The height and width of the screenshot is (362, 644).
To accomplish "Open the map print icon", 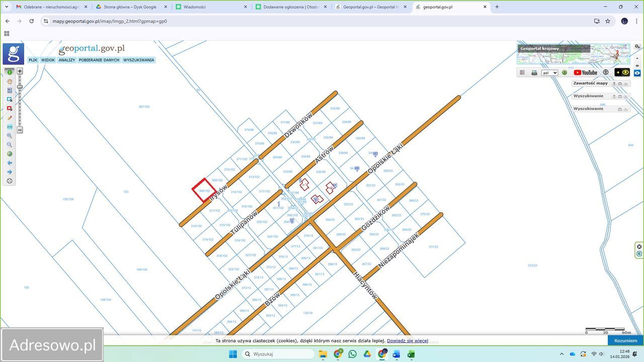I will coord(534,73).
